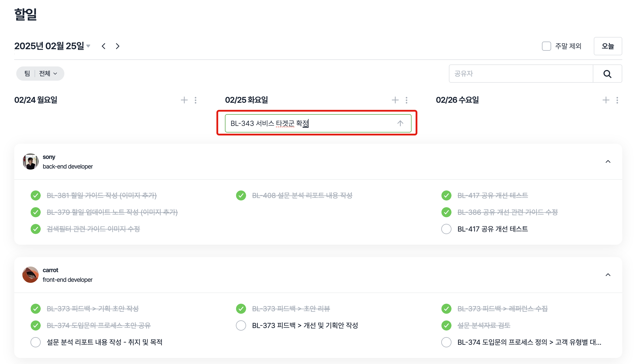636x364 pixels.
Task: Uncheck BL-408 설문 분석 리포트 내용 작성
Action: point(241,195)
